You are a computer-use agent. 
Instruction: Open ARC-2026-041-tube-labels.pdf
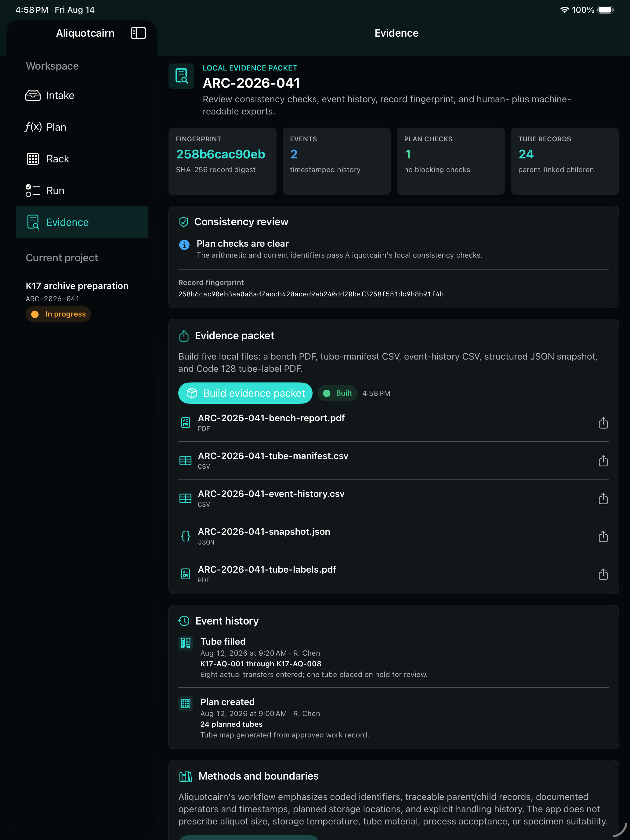267,570
